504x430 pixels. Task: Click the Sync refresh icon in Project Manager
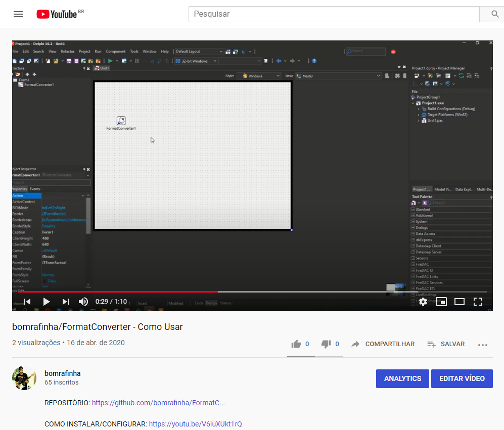(x=461, y=75)
